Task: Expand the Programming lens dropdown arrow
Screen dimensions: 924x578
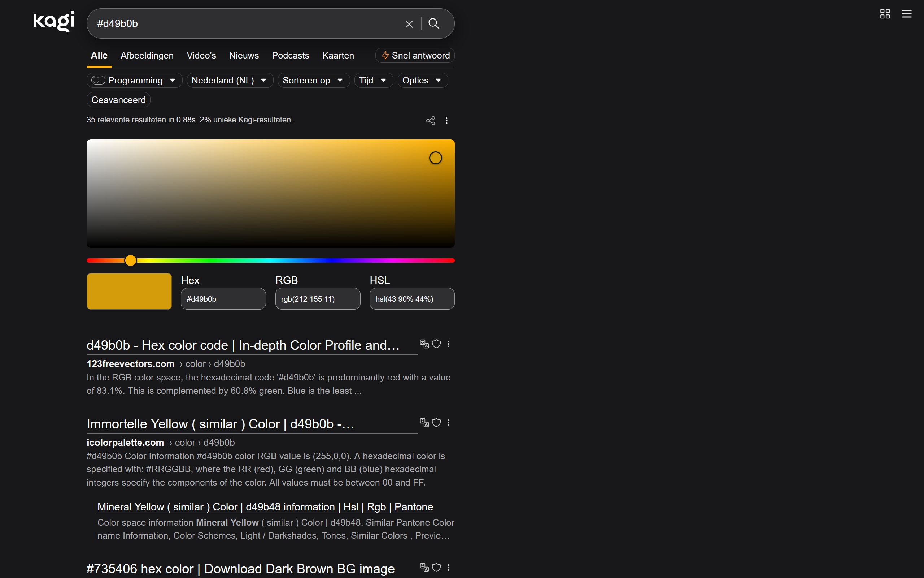Action: (173, 80)
